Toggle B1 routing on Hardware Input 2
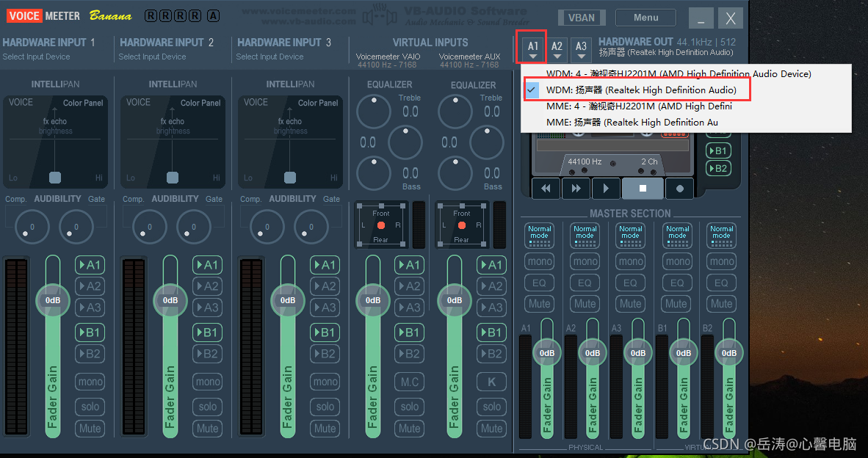The width and height of the screenshot is (868, 458). tap(207, 332)
